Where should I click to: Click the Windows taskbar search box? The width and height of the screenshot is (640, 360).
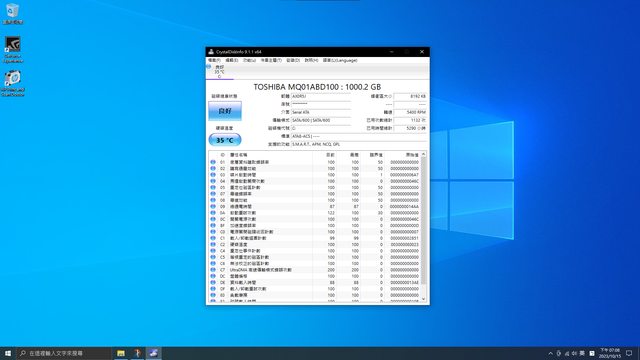[64, 353]
